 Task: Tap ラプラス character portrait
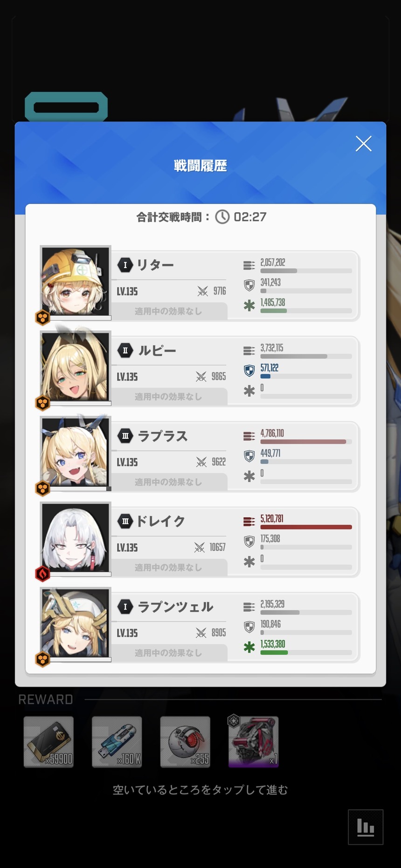pyautogui.click(x=76, y=452)
